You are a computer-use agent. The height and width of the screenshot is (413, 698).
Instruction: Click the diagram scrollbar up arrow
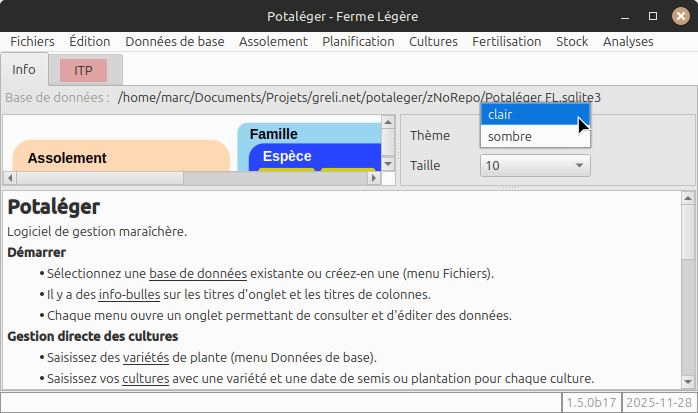[389, 123]
